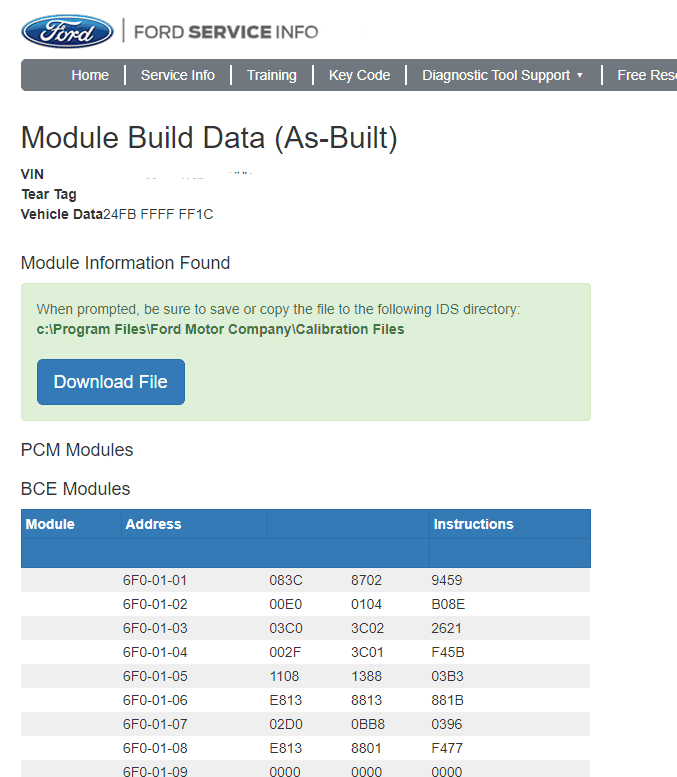Viewport: 677px width, 777px height.
Task: Click the Ford oval logo
Action: coord(67,32)
